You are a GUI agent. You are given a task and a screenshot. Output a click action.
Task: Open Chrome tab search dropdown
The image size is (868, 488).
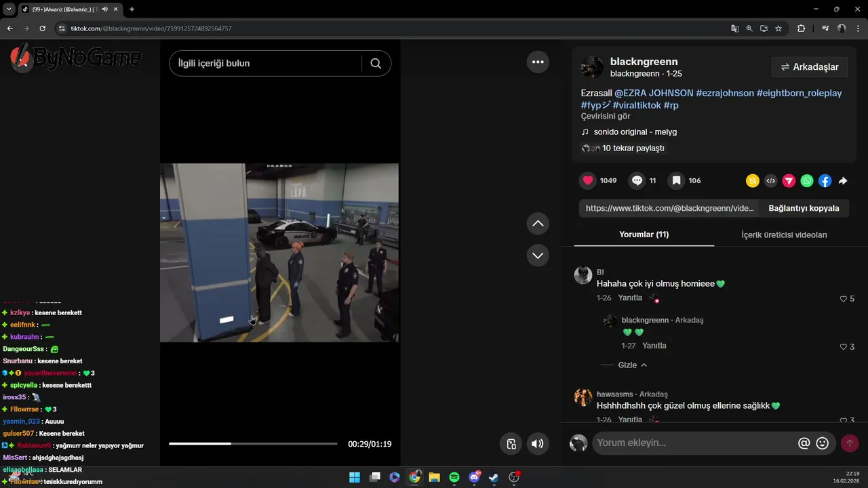(9, 9)
